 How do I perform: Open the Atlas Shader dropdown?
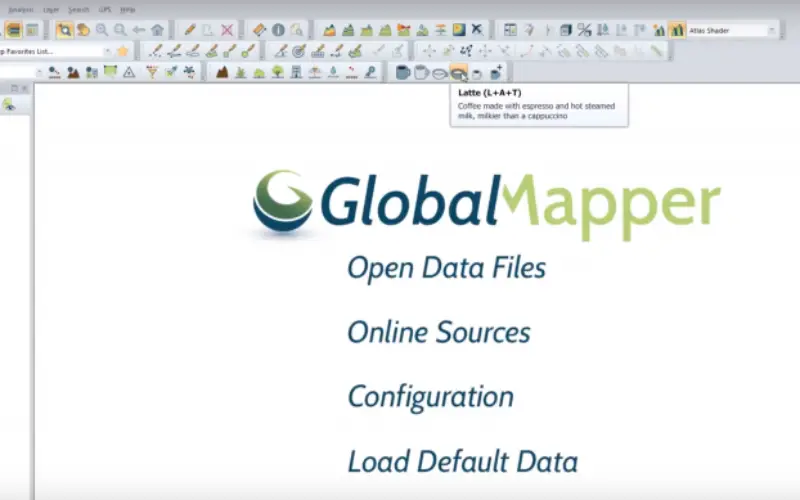pos(732,31)
